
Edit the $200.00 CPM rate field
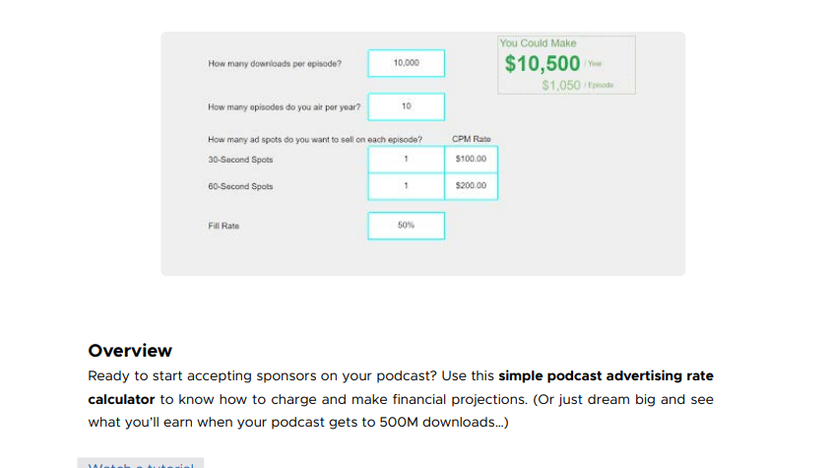pyautogui.click(x=471, y=186)
